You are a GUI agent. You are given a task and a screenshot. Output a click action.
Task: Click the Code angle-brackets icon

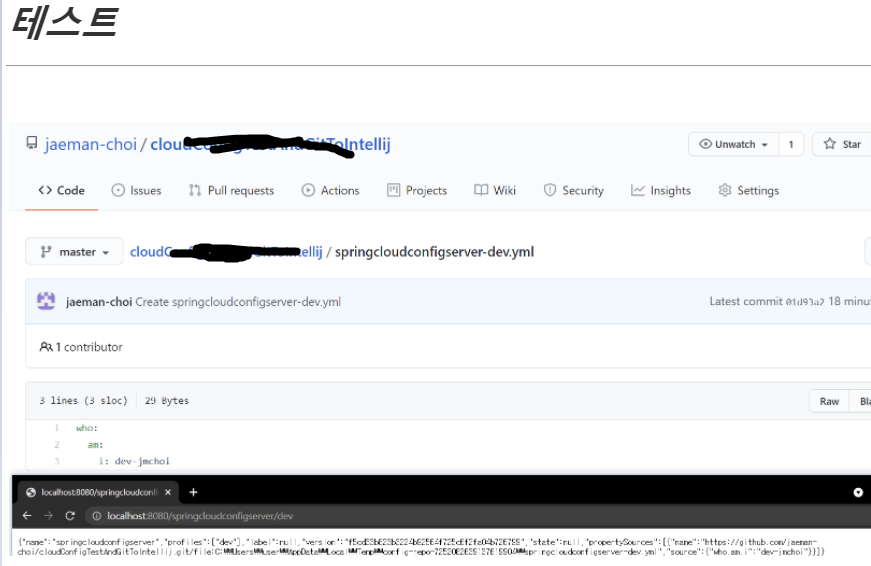(45, 190)
